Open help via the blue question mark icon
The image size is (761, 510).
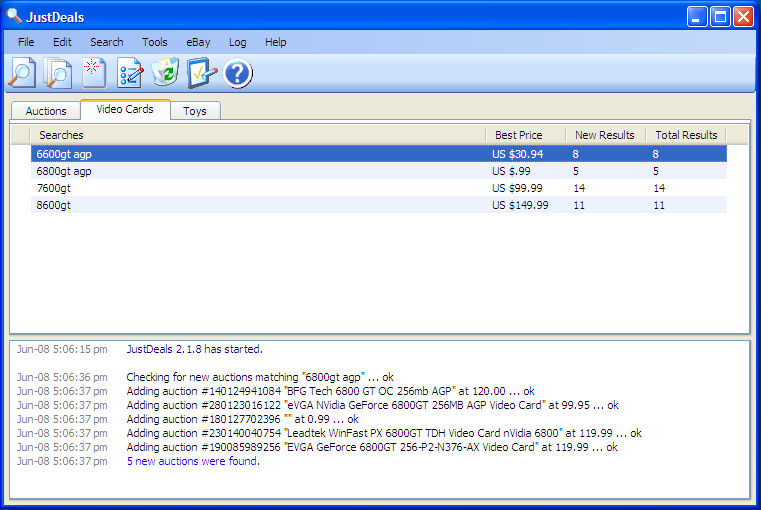point(237,74)
